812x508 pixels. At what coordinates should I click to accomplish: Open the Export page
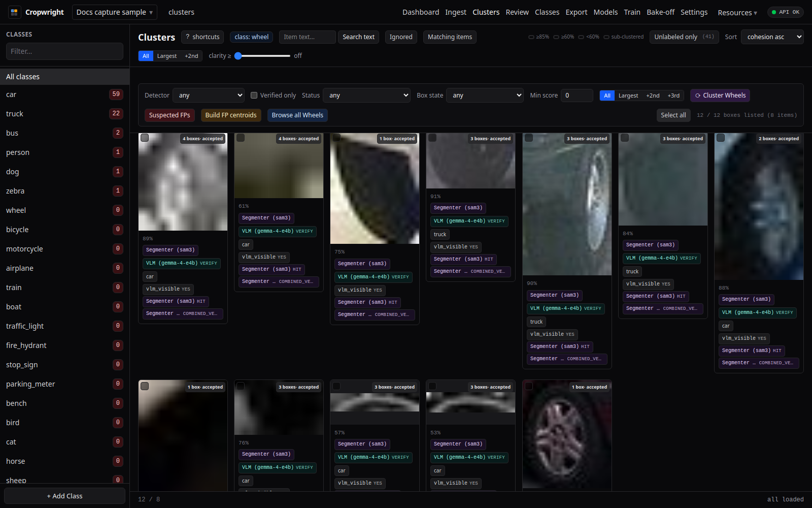click(577, 12)
